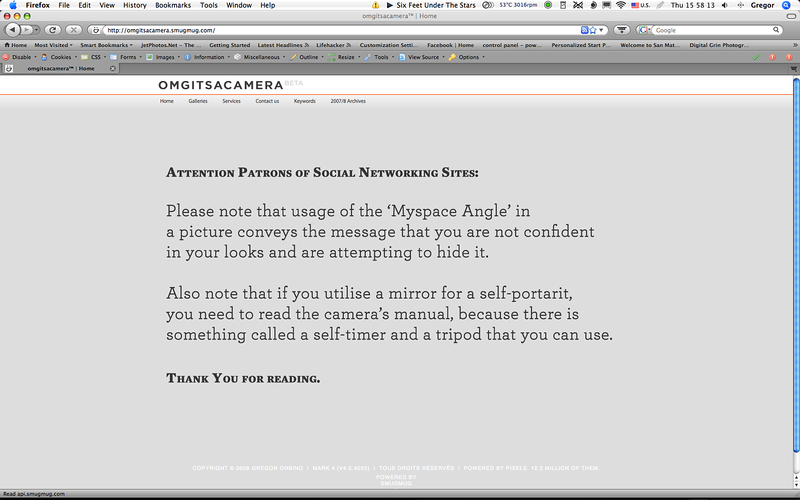This screenshot has width=800, height=500.
Task: Open the Cookies dropdown menu
Action: click(x=60, y=57)
